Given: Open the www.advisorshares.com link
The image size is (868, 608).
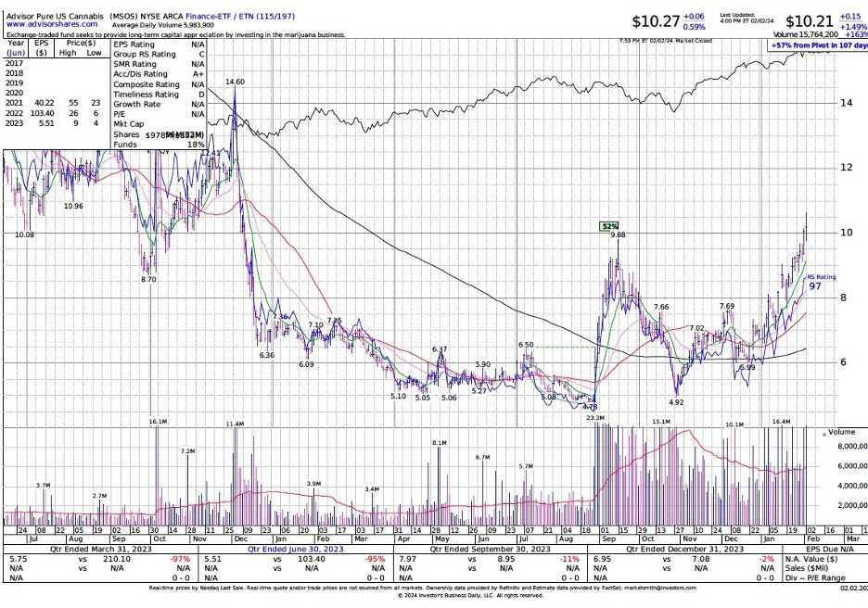Looking at the screenshot, I should coord(52,24).
